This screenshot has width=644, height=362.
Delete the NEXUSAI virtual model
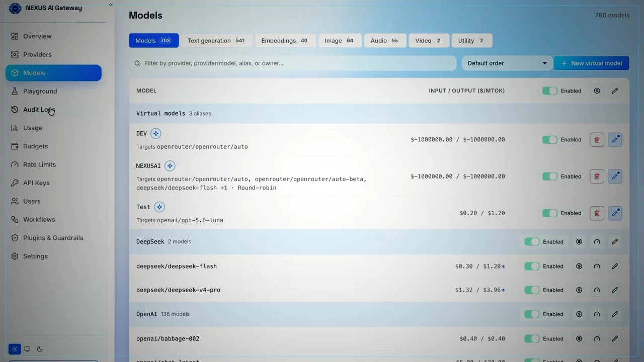597,176
